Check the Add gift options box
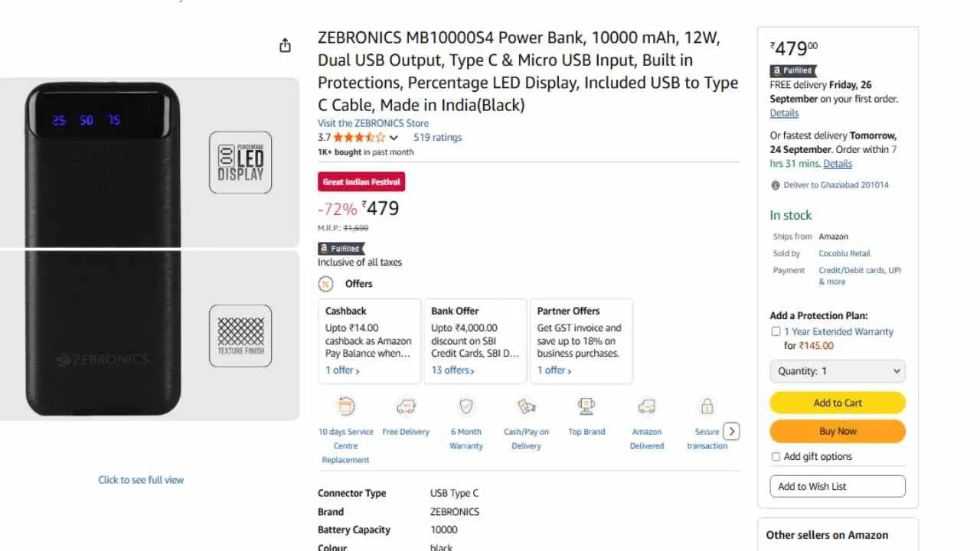 [x=776, y=456]
